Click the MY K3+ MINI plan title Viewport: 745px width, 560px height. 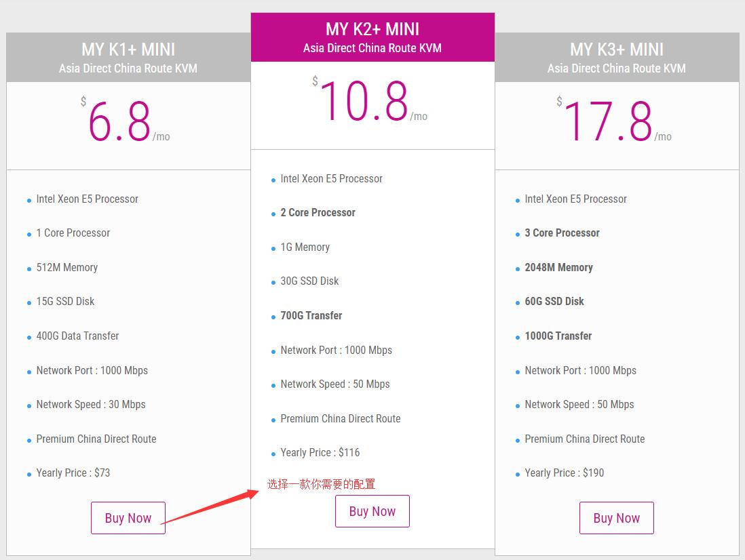(616, 49)
